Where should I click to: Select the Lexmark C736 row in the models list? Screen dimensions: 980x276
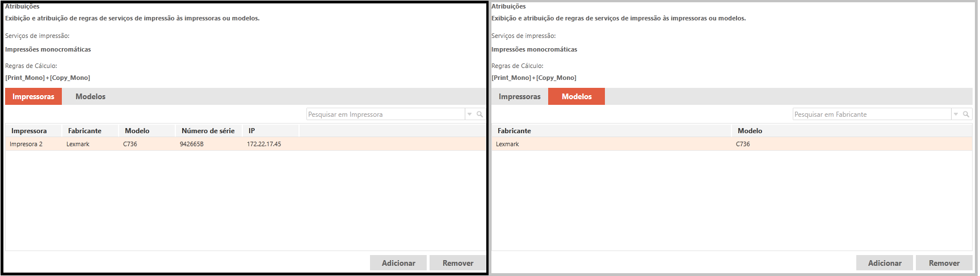tap(731, 144)
